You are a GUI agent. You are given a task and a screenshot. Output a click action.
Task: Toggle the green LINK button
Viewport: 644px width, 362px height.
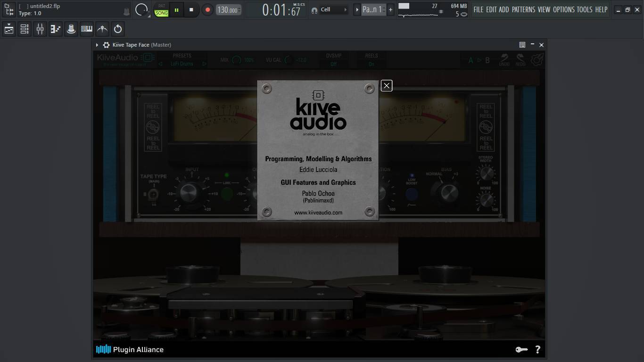[x=227, y=193]
